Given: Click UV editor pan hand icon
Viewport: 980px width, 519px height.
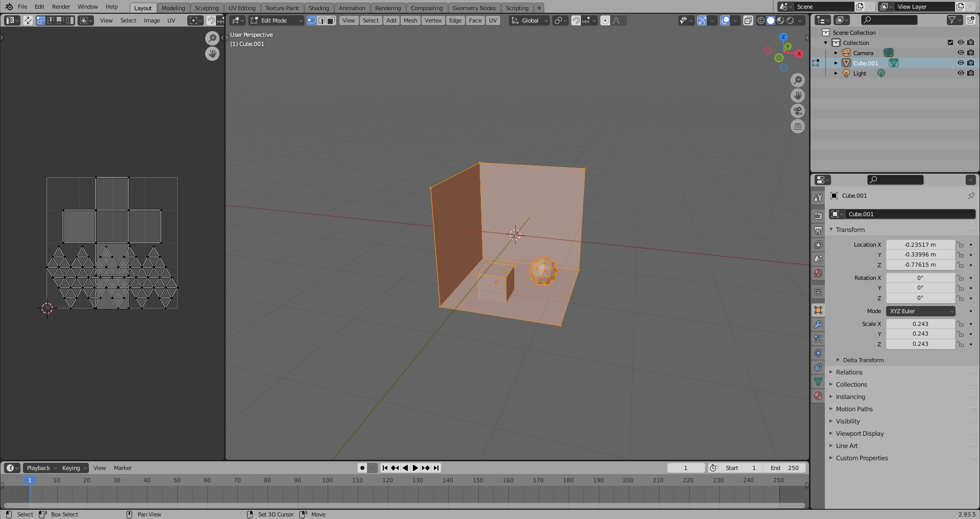Looking at the screenshot, I should click(212, 54).
